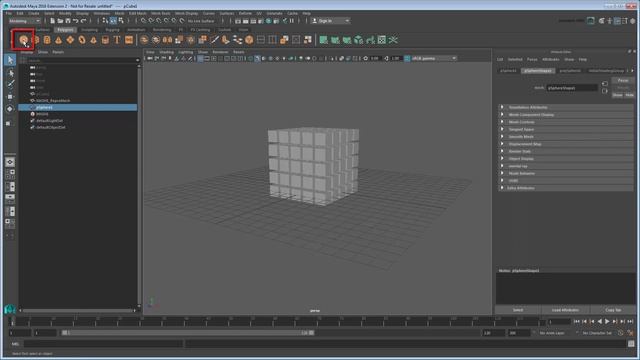Create a polygon torus from the shelf
640x360 pixels.
[82, 40]
